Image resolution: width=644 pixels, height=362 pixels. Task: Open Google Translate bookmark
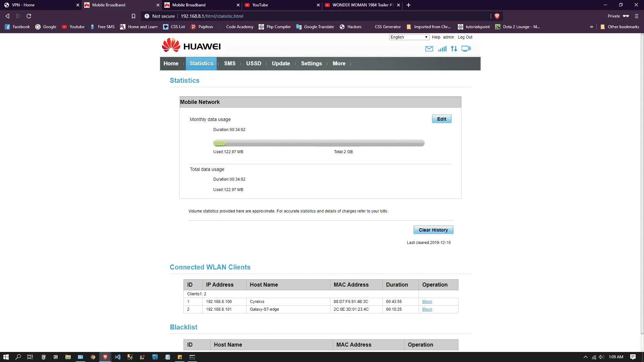[x=315, y=27]
